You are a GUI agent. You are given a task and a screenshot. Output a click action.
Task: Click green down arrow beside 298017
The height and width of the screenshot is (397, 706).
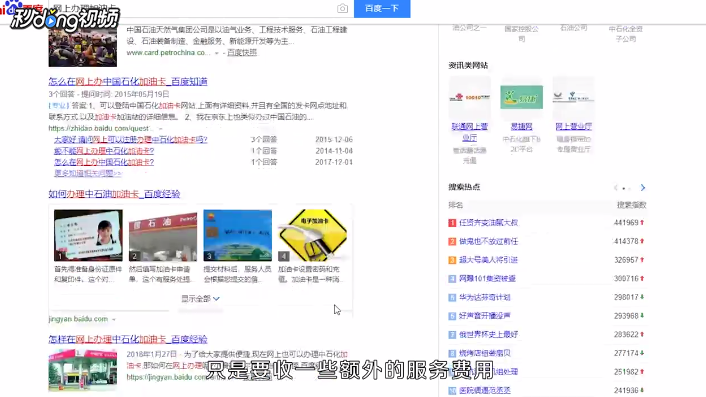pyautogui.click(x=642, y=297)
